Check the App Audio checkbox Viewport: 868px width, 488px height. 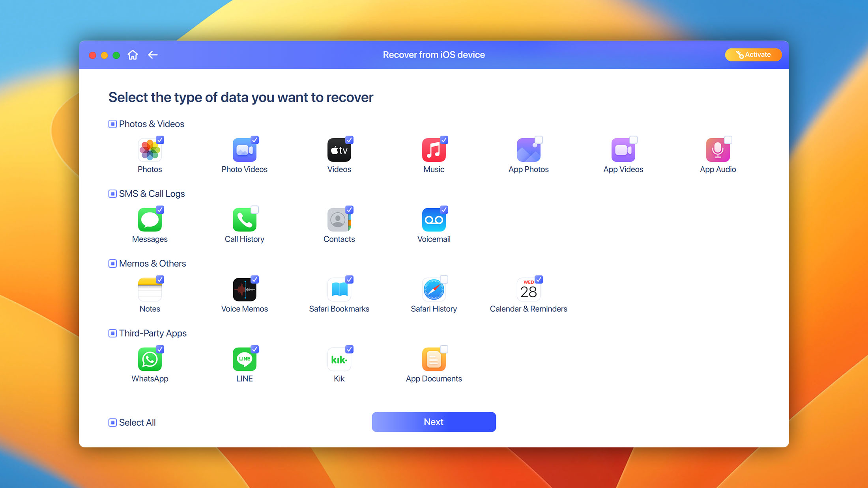point(728,140)
